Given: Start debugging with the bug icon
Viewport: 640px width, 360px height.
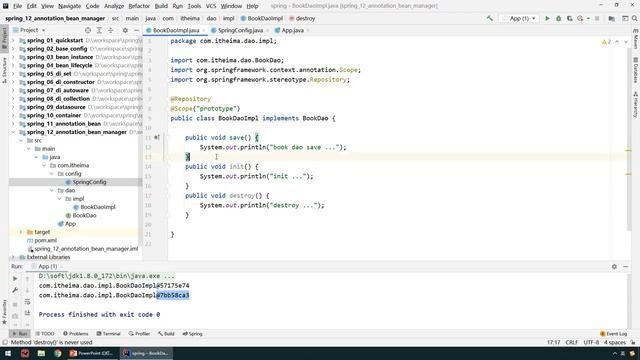Looking at the screenshot, I should tap(558, 18).
